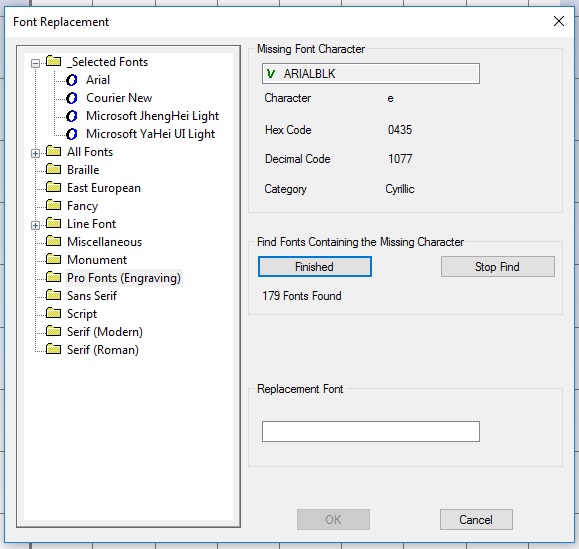Open the Braille category label
Image resolution: width=579 pixels, height=549 pixels.
(x=83, y=170)
